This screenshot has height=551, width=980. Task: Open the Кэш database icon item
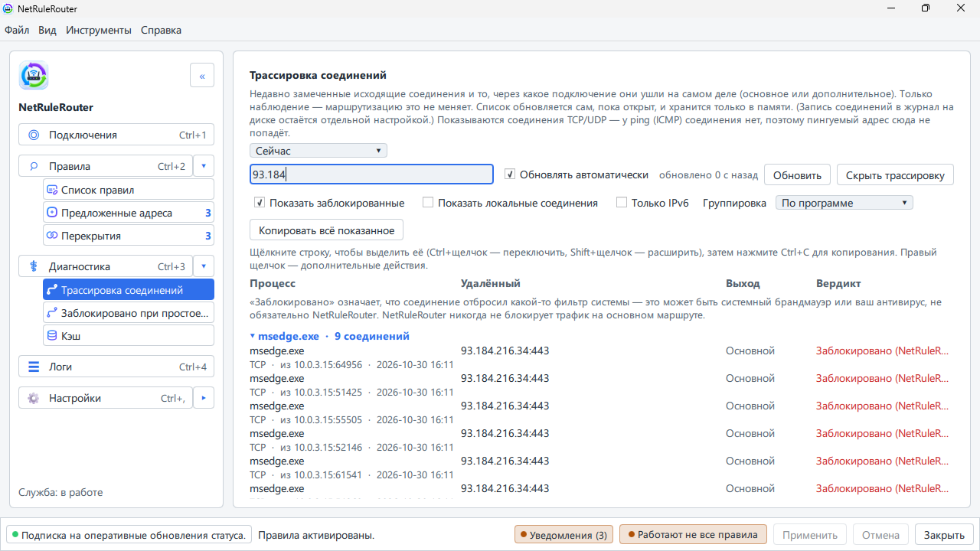[52, 335]
